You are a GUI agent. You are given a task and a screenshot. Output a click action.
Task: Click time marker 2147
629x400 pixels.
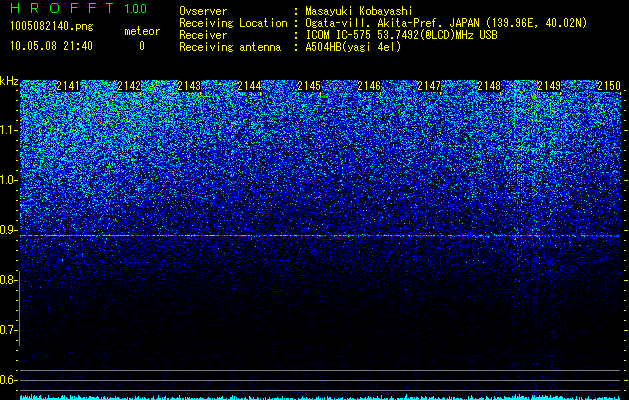pyautogui.click(x=429, y=86)
